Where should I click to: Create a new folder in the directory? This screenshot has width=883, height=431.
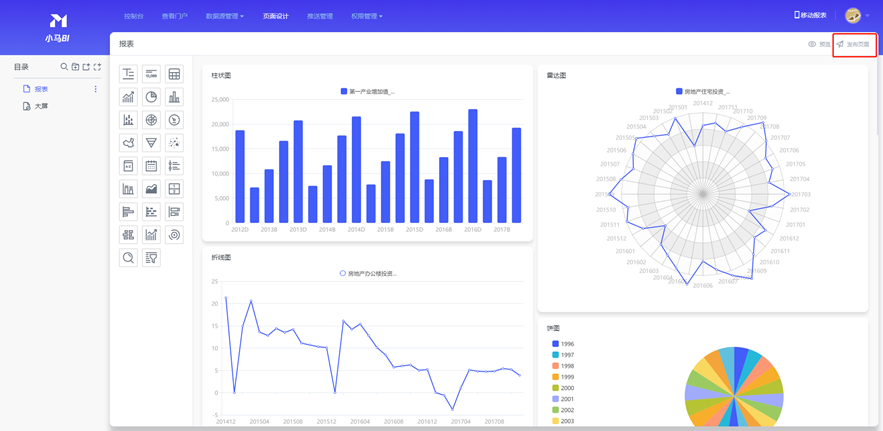(75, 67)
